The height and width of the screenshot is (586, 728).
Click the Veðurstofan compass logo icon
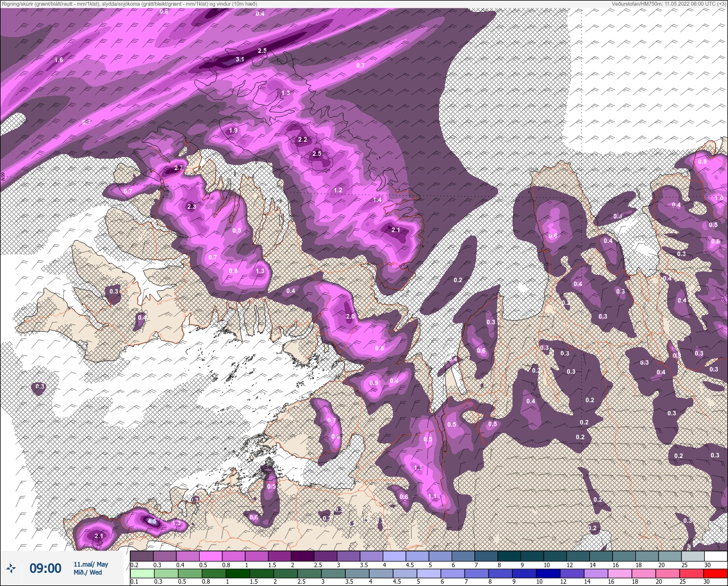[11, 568]
